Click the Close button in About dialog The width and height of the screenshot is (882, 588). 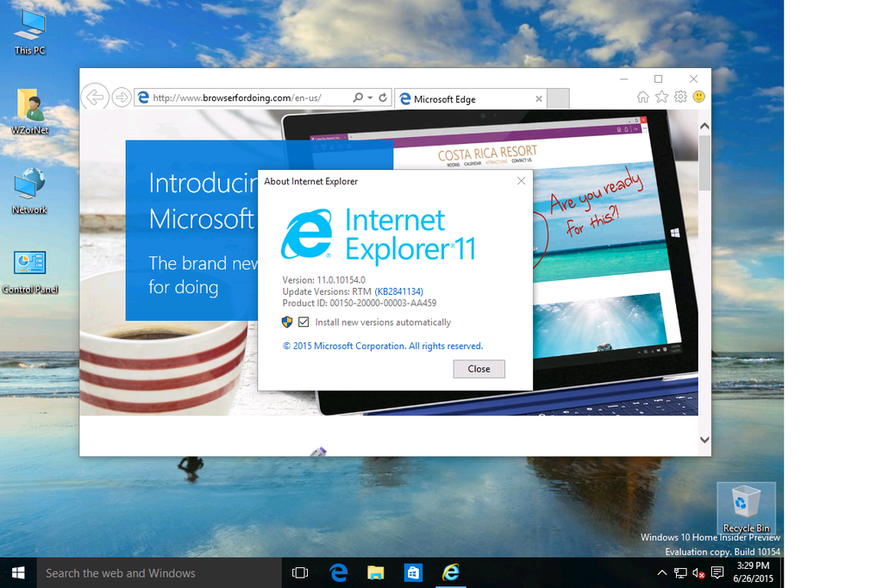click(x=479, y=368)
